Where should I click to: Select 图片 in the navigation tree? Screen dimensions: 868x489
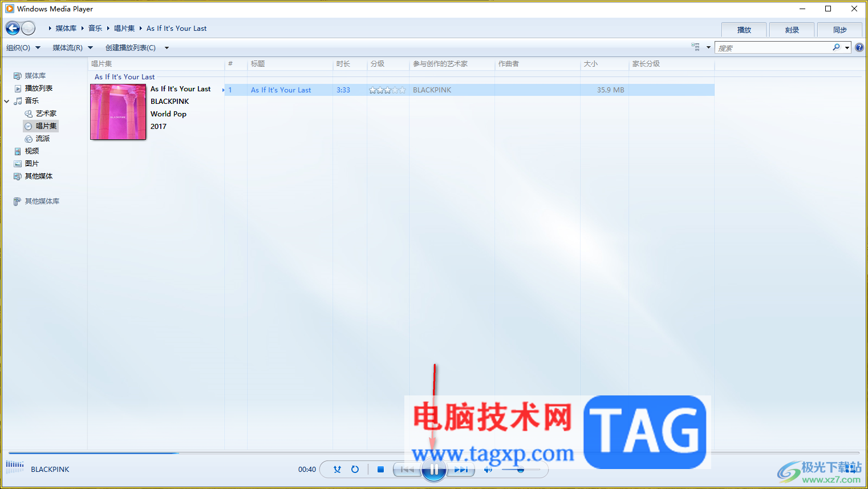click(31, 163)
